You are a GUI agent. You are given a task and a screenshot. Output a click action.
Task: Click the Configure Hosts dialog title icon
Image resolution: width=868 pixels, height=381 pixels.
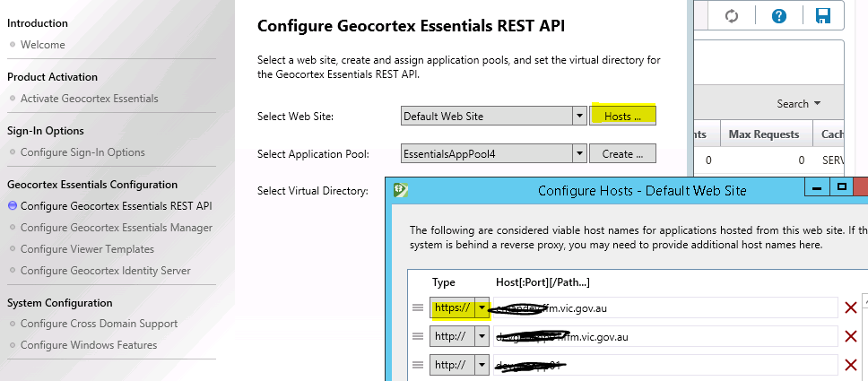point(401,190)
